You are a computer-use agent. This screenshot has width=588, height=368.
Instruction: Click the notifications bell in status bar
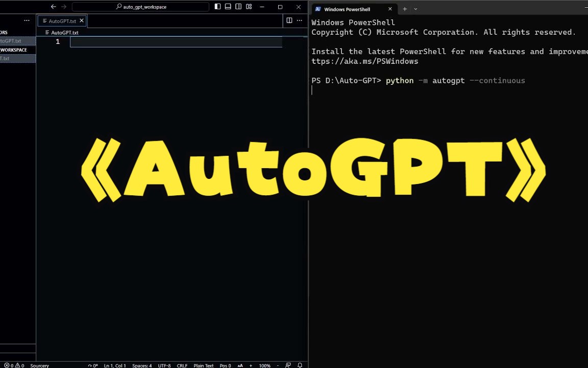click(x=300, y=365)
